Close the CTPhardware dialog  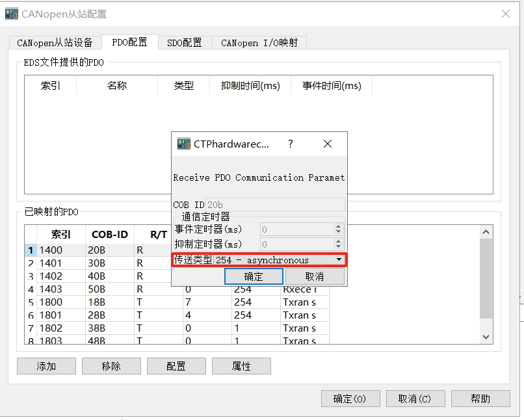click(328, 144)
